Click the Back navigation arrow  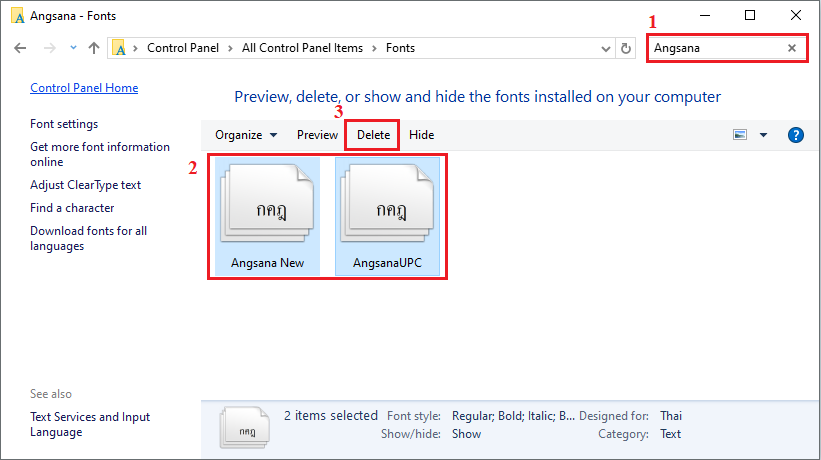point(20,48)
